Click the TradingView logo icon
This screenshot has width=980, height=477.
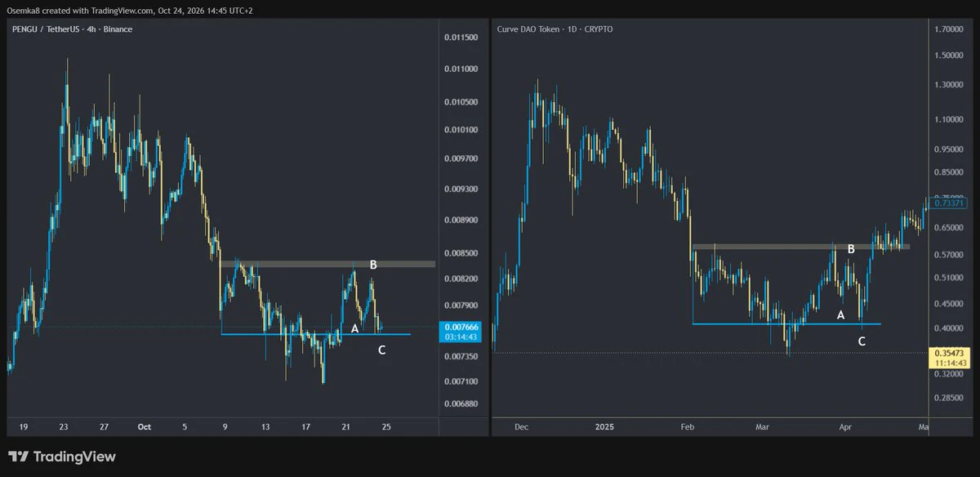[17, 457]
